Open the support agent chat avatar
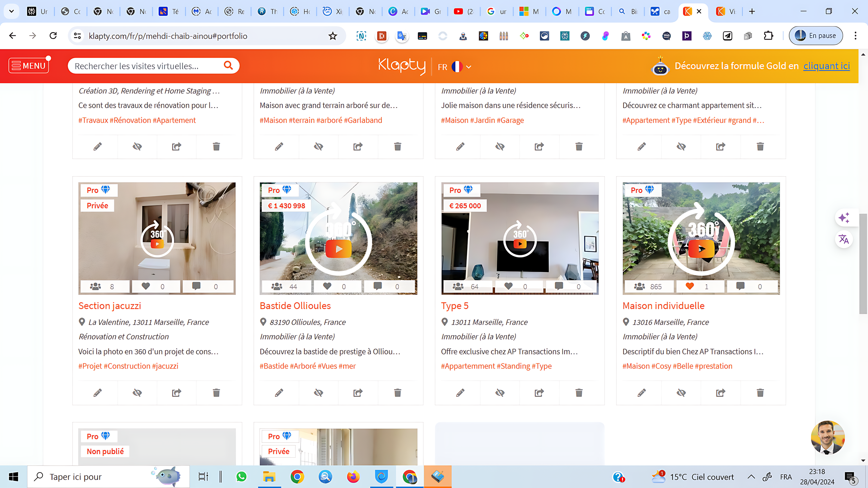The image size is (868, 488). click(x=828, y=437)
